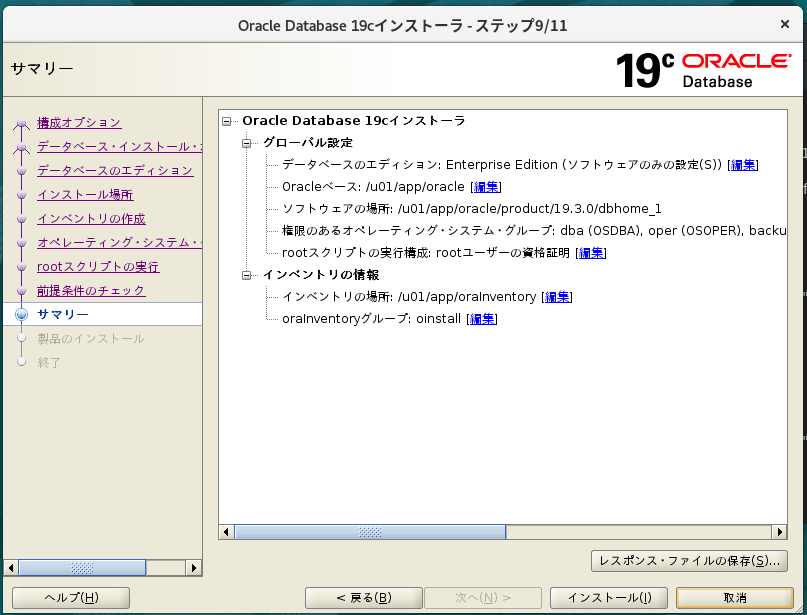Edit the rootスクリプトの実行構成 setting
The image size is (807, 615).
[x=591, y=253]
